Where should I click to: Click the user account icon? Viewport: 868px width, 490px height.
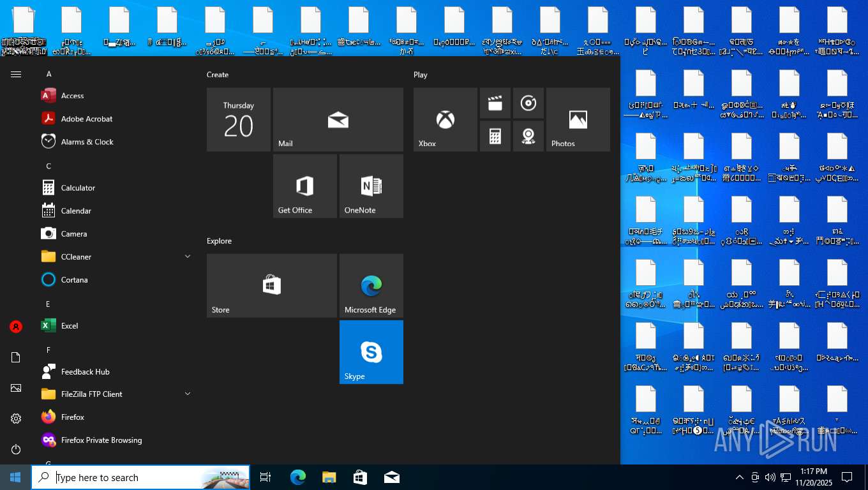pyautogui.click(x=16, y=327)
